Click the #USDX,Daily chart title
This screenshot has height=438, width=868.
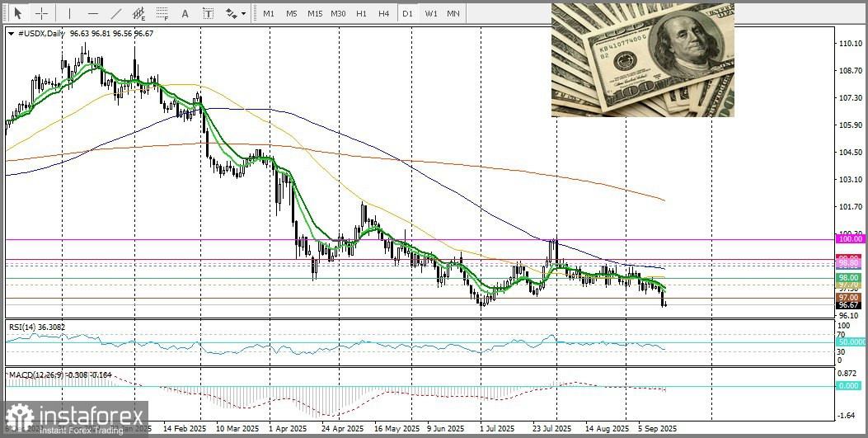click(41, 34)
